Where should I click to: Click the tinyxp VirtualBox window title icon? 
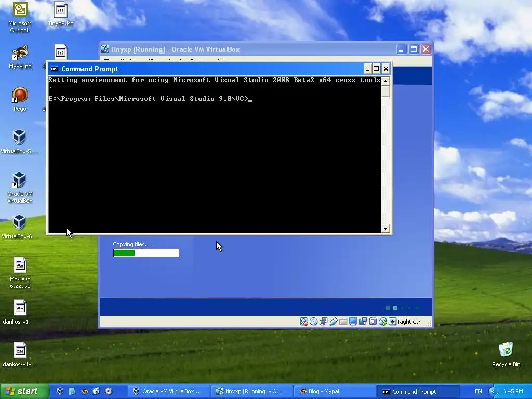[105, 49]
